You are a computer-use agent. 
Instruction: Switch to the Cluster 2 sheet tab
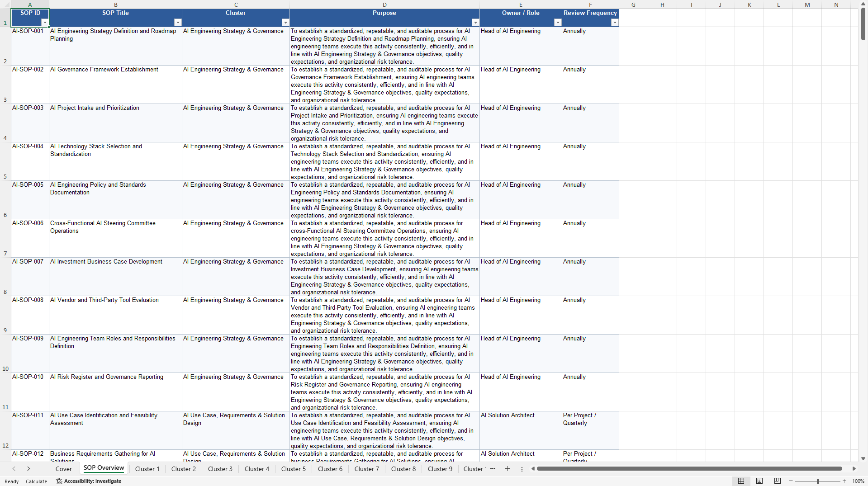(x=184, y=469)
